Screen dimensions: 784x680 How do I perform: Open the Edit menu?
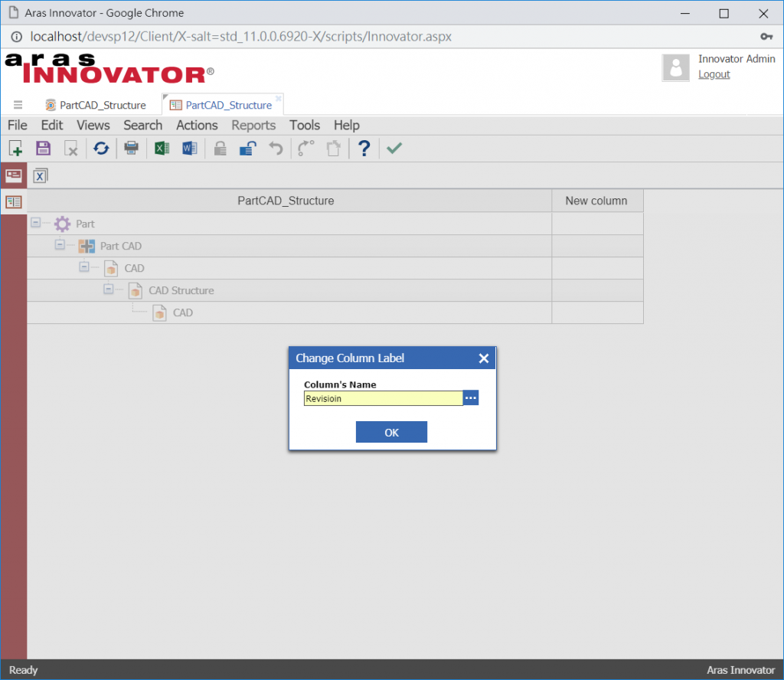pos(52,125)
